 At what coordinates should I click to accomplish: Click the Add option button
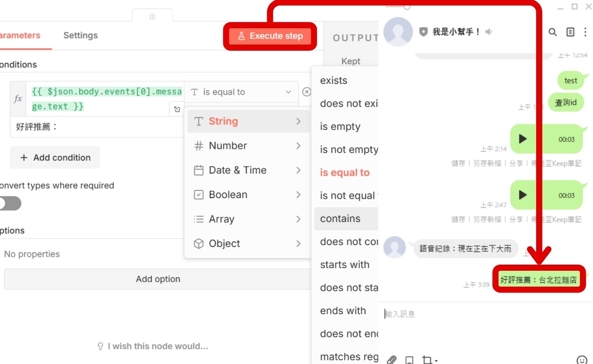158,279
